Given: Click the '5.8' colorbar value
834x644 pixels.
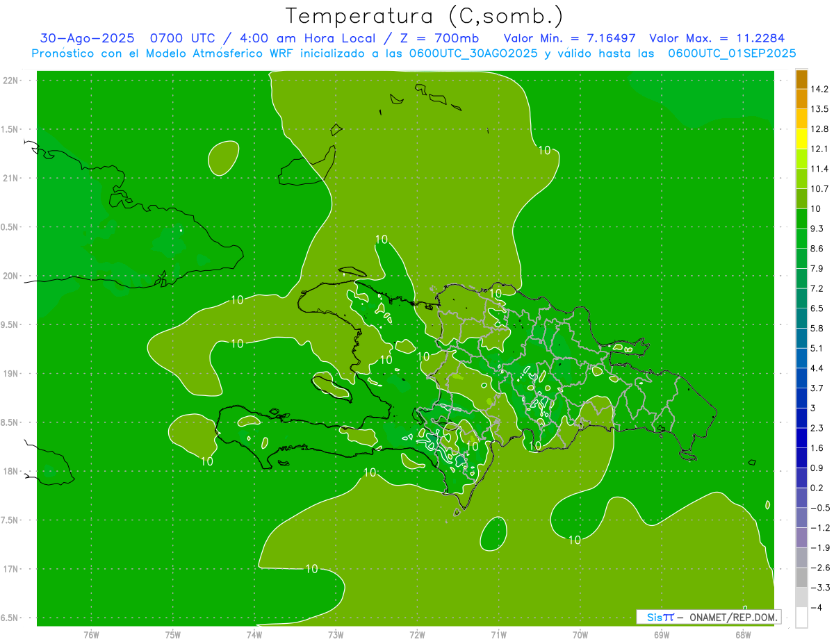Looking at the screenshot, I should pyautogui.click(x=818, y=328).
